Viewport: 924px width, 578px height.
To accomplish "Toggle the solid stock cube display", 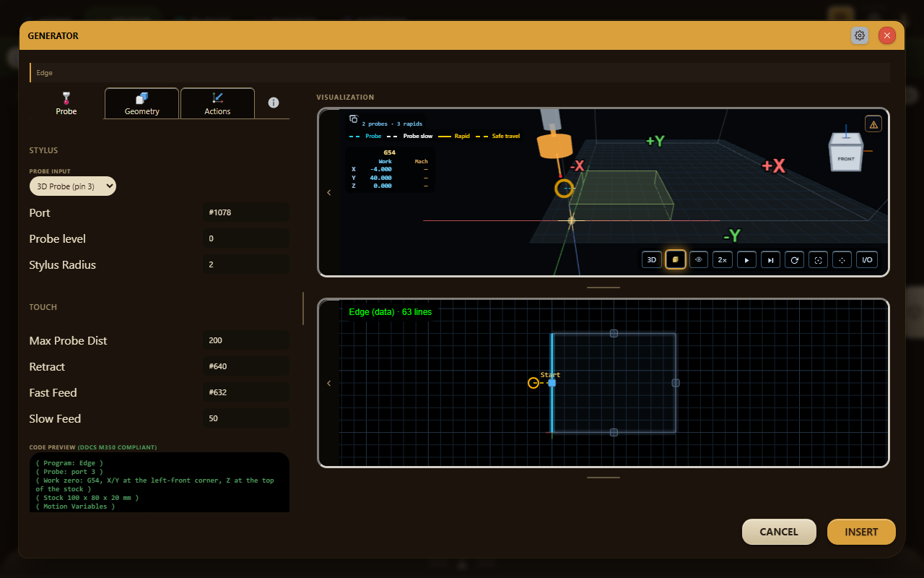I will point(676,260).
